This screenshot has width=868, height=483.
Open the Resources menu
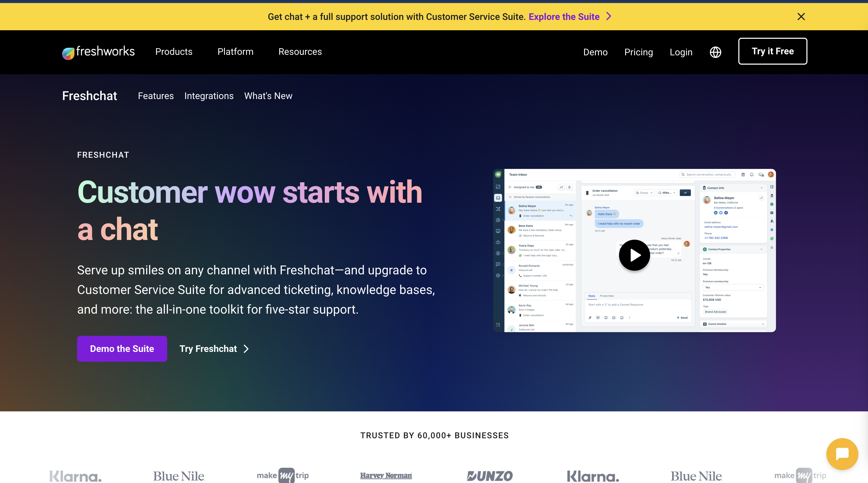pyautogui.click(x=300, y=51)
